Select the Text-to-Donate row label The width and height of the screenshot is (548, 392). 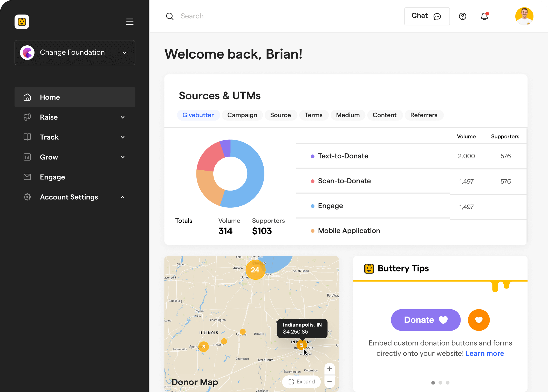click(343, 156)
